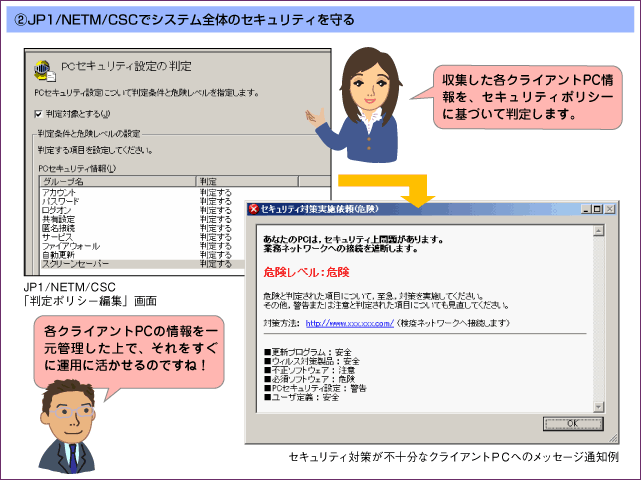641x480 pixels.
Task: Click the PCセキュリティ設定：警告 line
Action: [x=315, y=388]
